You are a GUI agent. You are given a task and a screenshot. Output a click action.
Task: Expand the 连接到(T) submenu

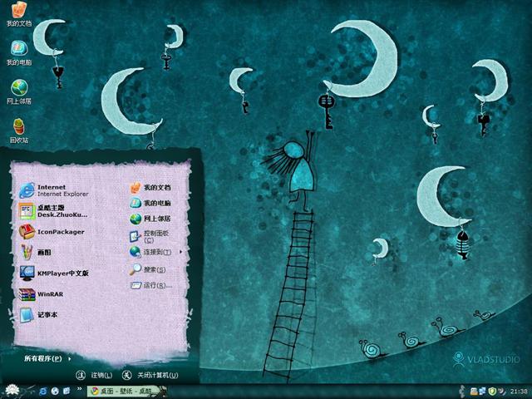[x=155, y=252]
